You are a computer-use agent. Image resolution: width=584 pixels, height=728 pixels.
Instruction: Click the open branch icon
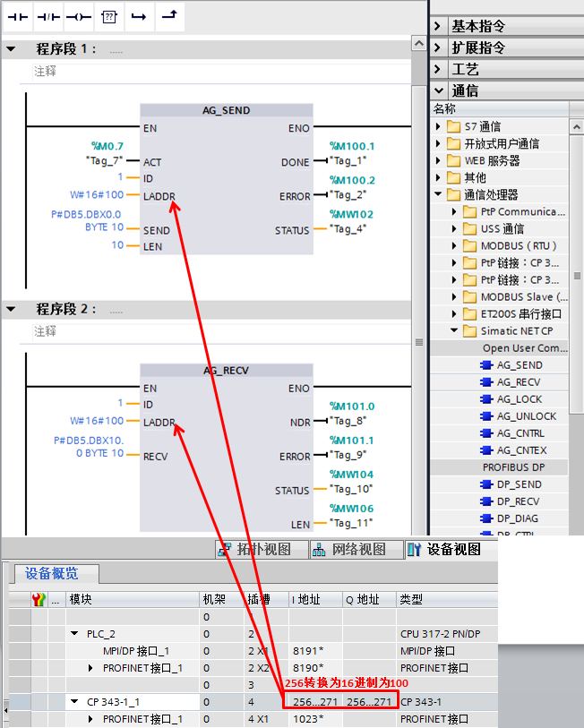(138, 16)
